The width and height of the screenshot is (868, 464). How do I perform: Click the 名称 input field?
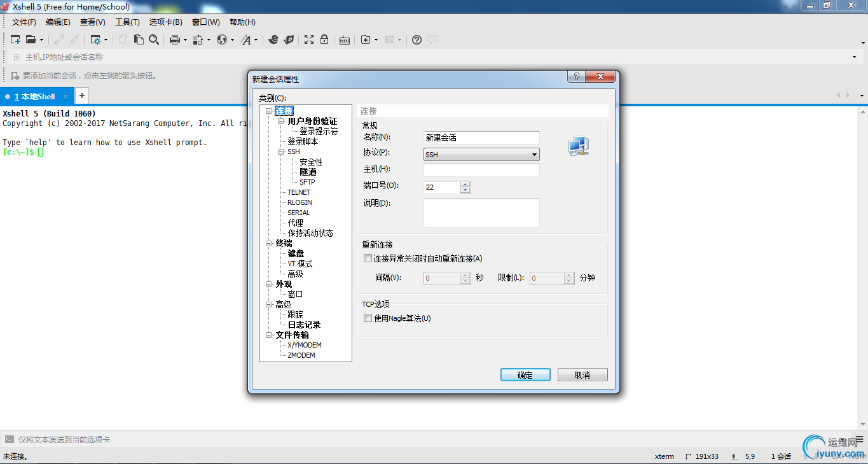(481, 137)
